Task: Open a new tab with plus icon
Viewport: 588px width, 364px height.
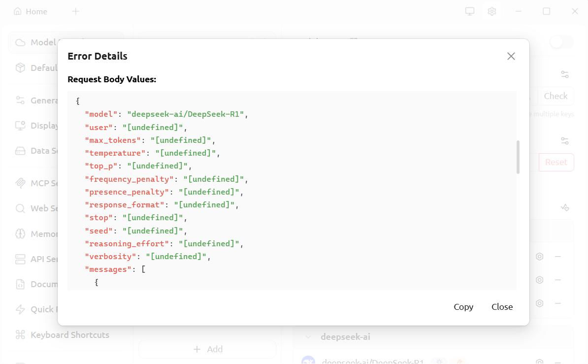Action: [x=76, y=11]
